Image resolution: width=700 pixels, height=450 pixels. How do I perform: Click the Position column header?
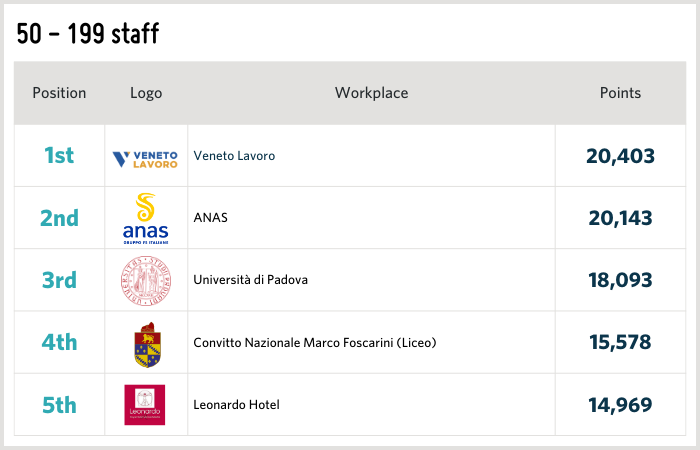pyautogui.click(x=59, y=93)
